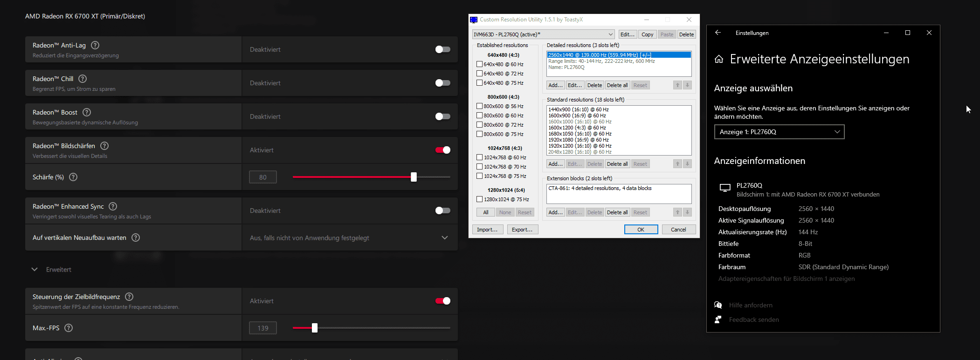This screenshot has width=980, height=360.
Task: Click Edit... under Detailed resolutions
Action: (575, 85)
